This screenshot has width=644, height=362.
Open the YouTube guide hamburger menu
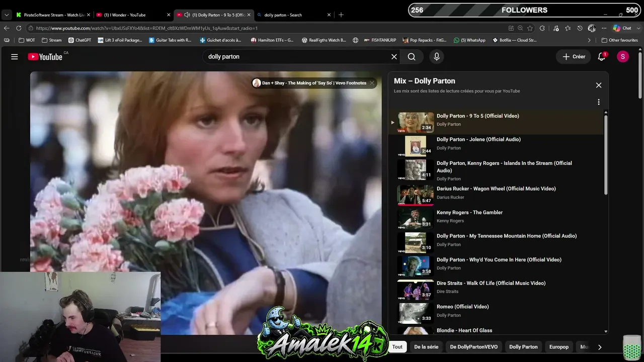[15, 57]
